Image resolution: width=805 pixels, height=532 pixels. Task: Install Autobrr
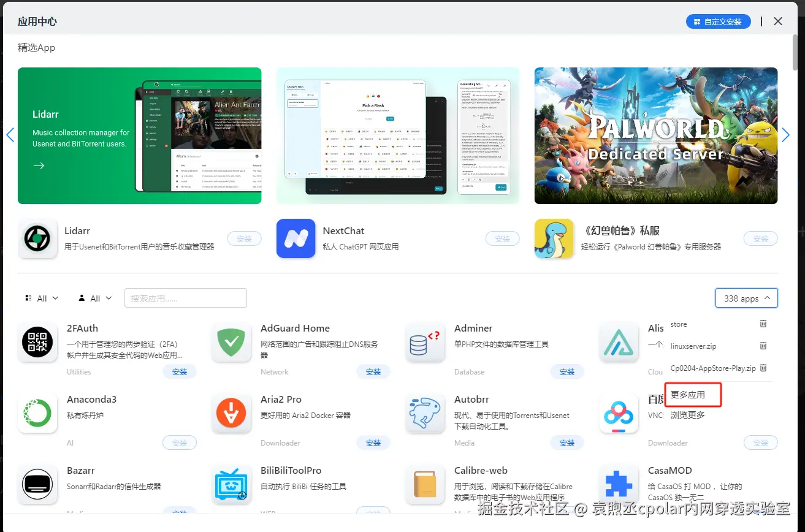pyautogui.click(x=567, y=443)
